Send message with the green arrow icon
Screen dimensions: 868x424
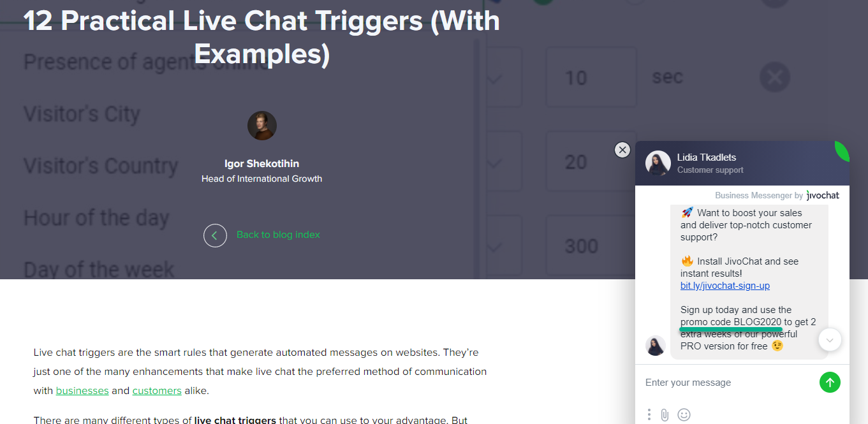[830, 382]
